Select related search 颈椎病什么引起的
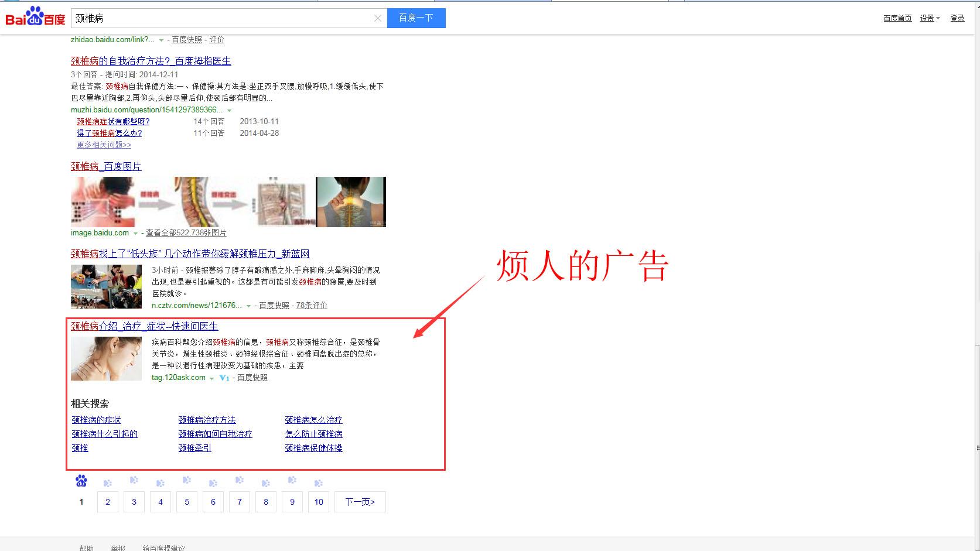This screenshot has height=551, width=980. click(x=104, y=434)
